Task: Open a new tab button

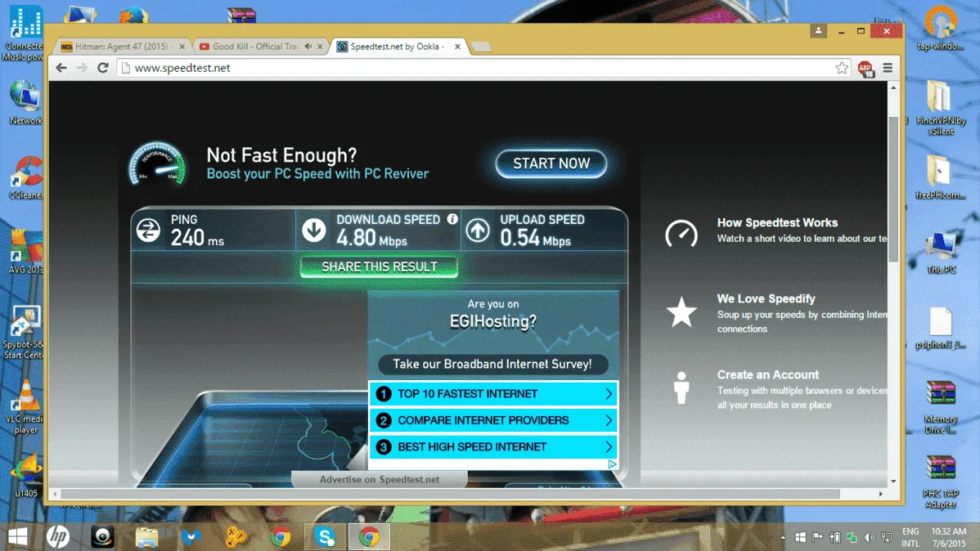Action: (x=481, y=47)
